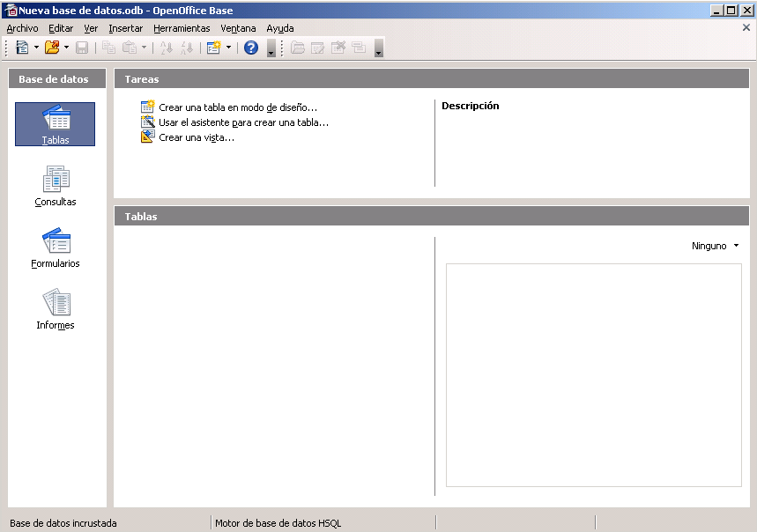This screenshot has width=757, height=532.
Task: Click the empty preview box under Ninguno
Action: point(593,375)
